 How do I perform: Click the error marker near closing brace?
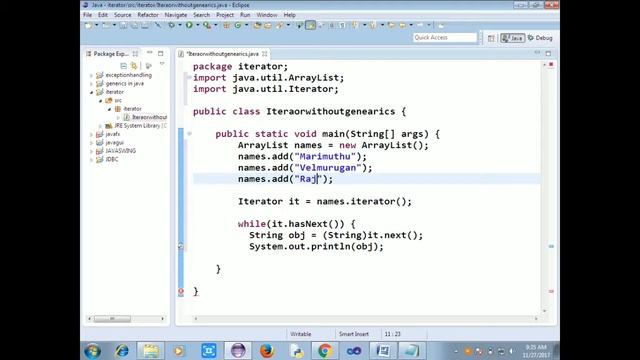tap(181, 292)
